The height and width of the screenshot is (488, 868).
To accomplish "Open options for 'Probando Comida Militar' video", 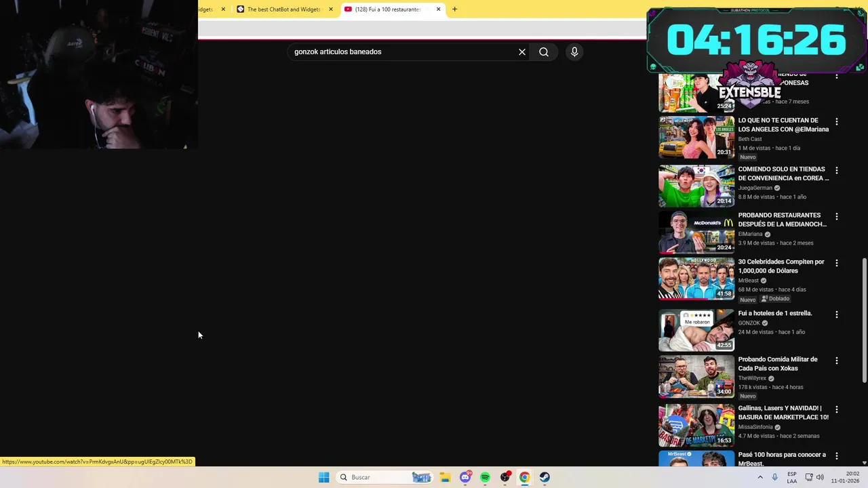I will click(836, 360).
